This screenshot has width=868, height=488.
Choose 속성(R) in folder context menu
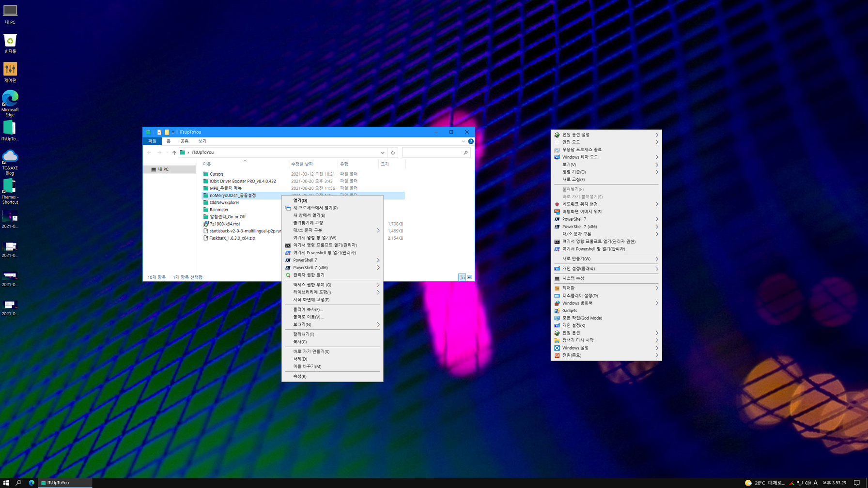point(332,376)
